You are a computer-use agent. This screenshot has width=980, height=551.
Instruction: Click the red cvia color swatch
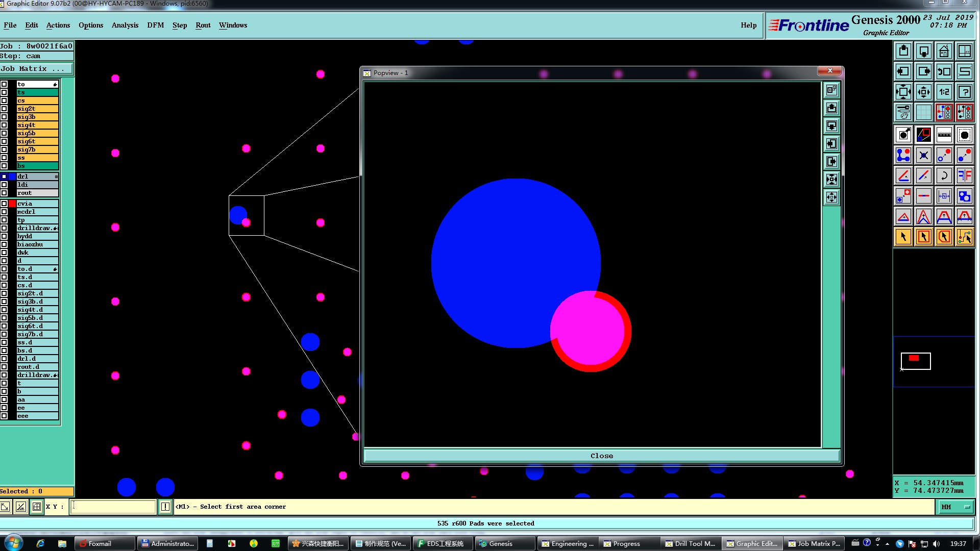pos(12,204)
